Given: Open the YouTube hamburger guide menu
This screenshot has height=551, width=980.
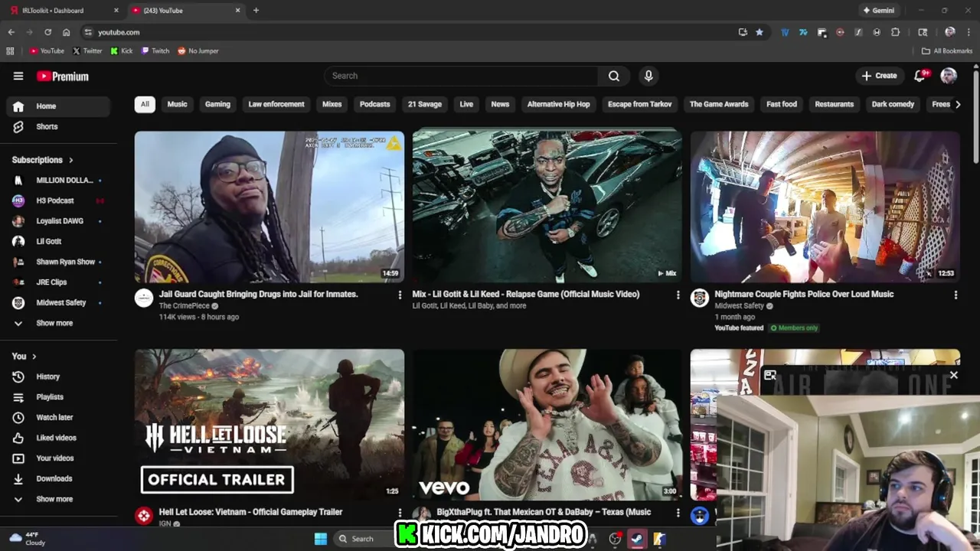Looking at the screenshot, I should [x=18, y=76].
